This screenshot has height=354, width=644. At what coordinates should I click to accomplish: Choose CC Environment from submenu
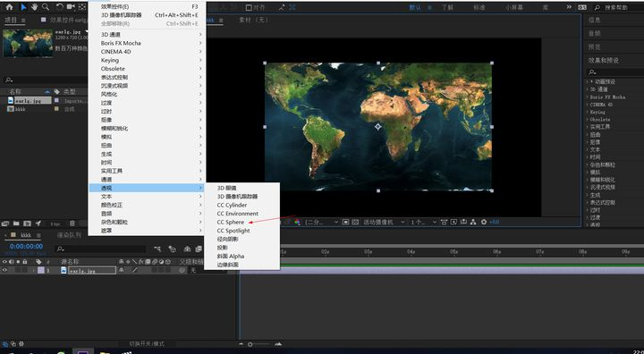(x=237, y=214)
